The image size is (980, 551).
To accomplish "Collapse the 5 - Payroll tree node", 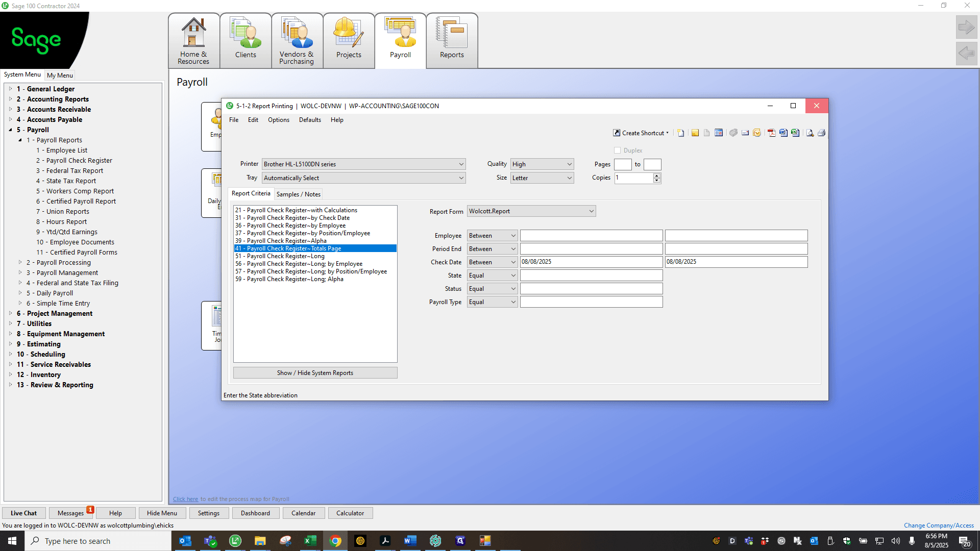I will point(10,130).
